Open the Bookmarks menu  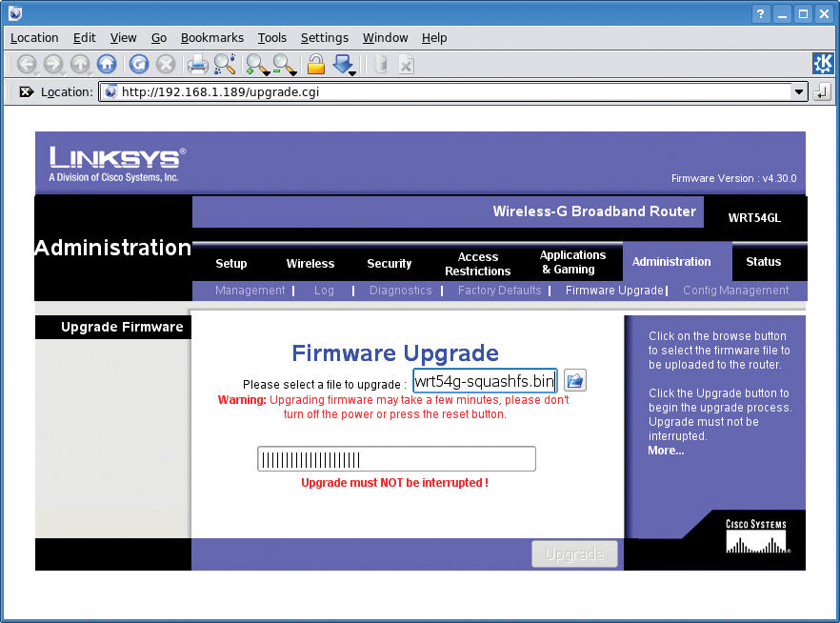click(x=212, y=38)
